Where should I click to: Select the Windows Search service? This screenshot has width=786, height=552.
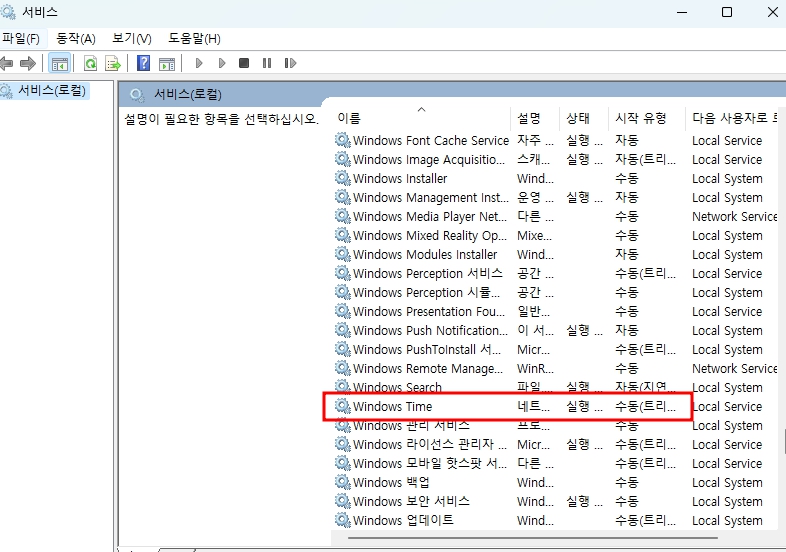coord(555,387)
